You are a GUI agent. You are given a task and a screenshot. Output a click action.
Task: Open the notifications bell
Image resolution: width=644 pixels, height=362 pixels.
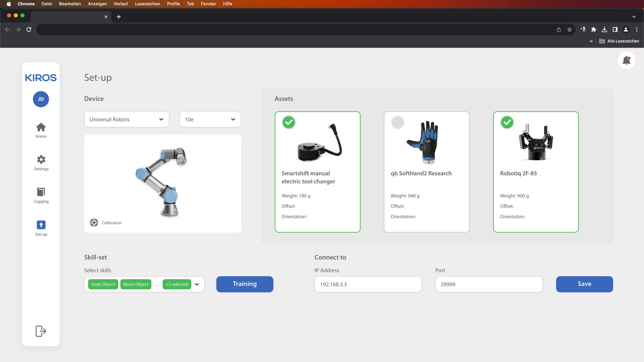point(626,61)
